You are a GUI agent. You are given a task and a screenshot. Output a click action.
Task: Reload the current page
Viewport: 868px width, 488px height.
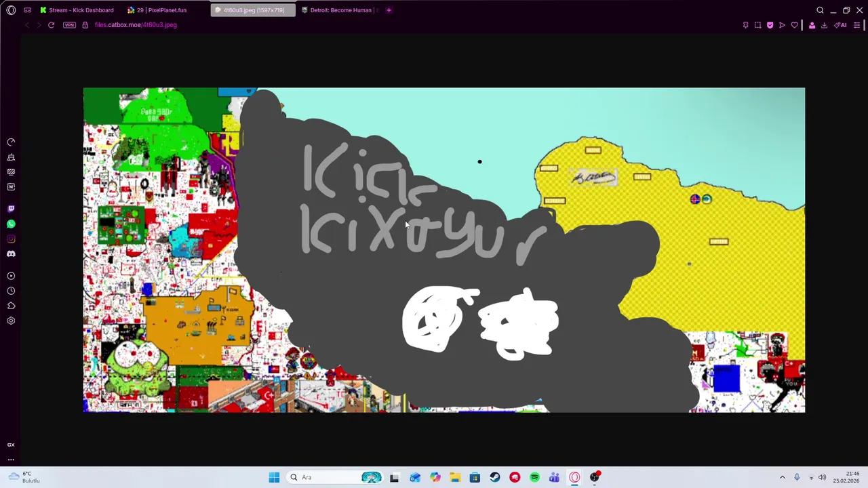(x=51, y=25)
